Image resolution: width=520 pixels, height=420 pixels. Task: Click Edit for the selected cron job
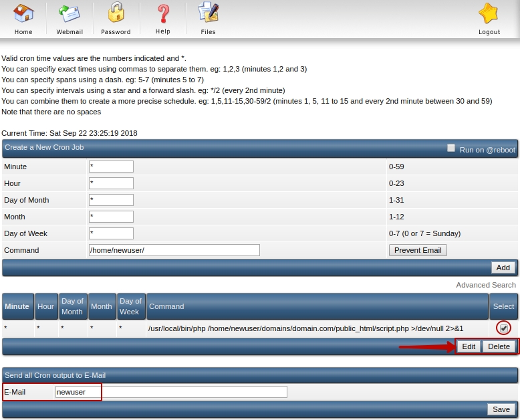(x=469, y=346)
